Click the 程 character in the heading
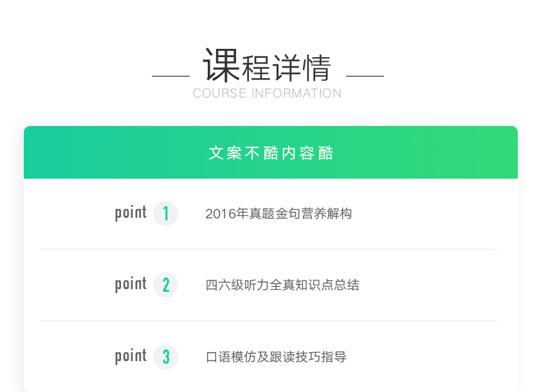 (x=256, y=68)
